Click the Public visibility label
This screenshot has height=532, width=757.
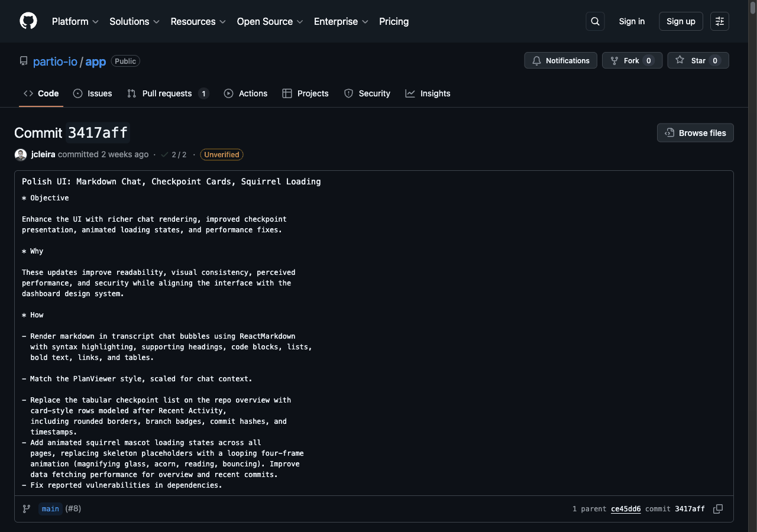point(125,61)
